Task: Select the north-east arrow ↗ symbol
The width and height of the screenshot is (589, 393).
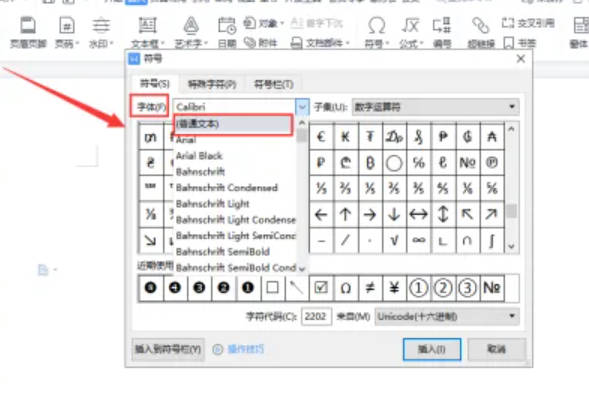Action: 492,215
